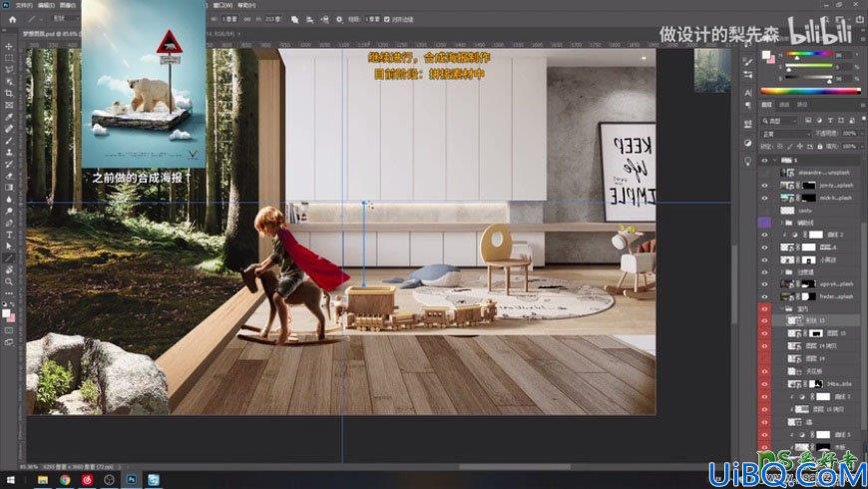
Task: Click the hue slider in Color panel
Action: click(808, 54)
